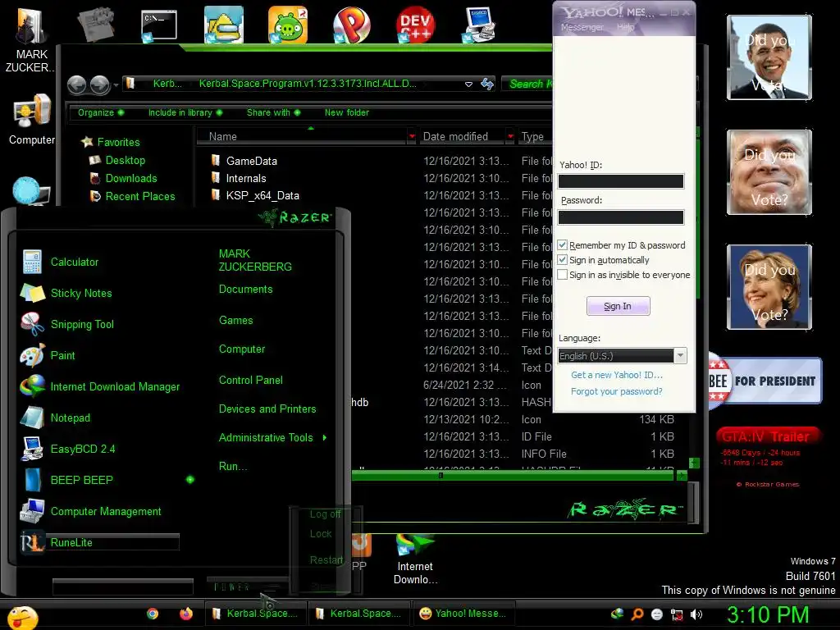This screenshot has height=630, width=840.
Task: Open Google Chrome from taskbar
Action: [x=153, y=614]
